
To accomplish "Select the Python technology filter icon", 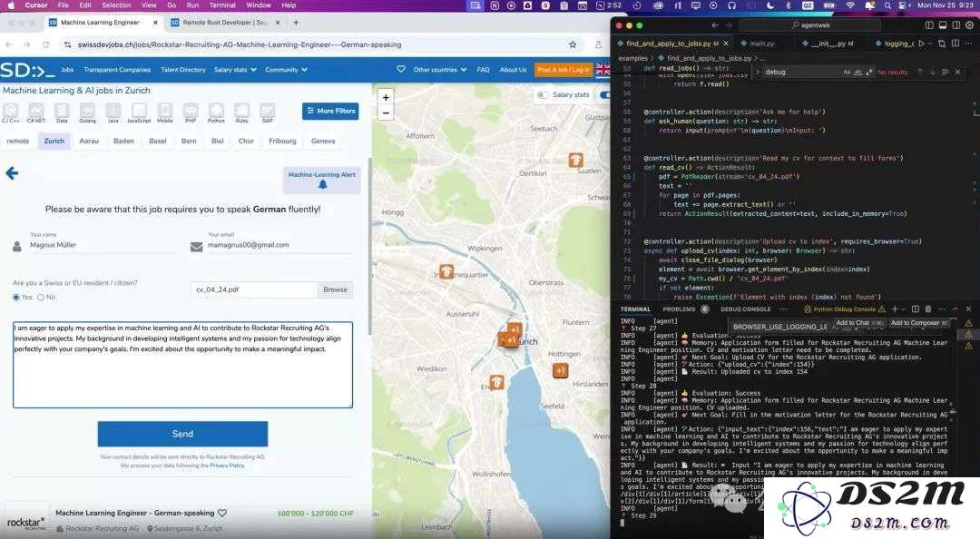I will pos(216,113).
